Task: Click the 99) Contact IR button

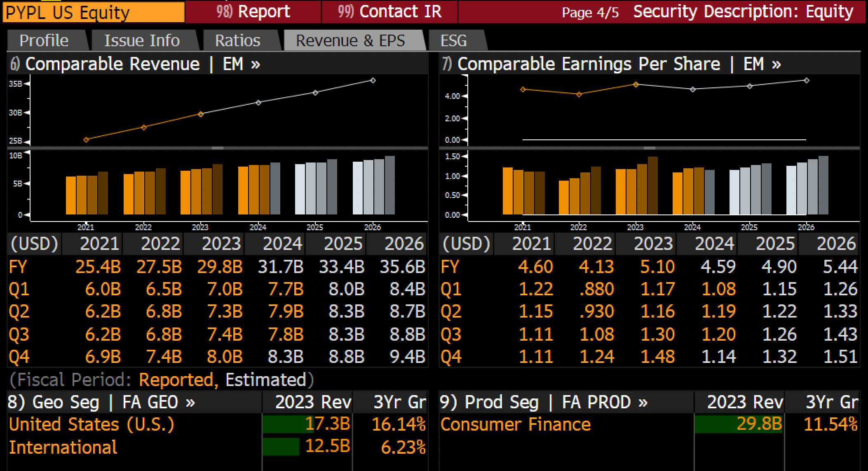Action: (389, 12)
